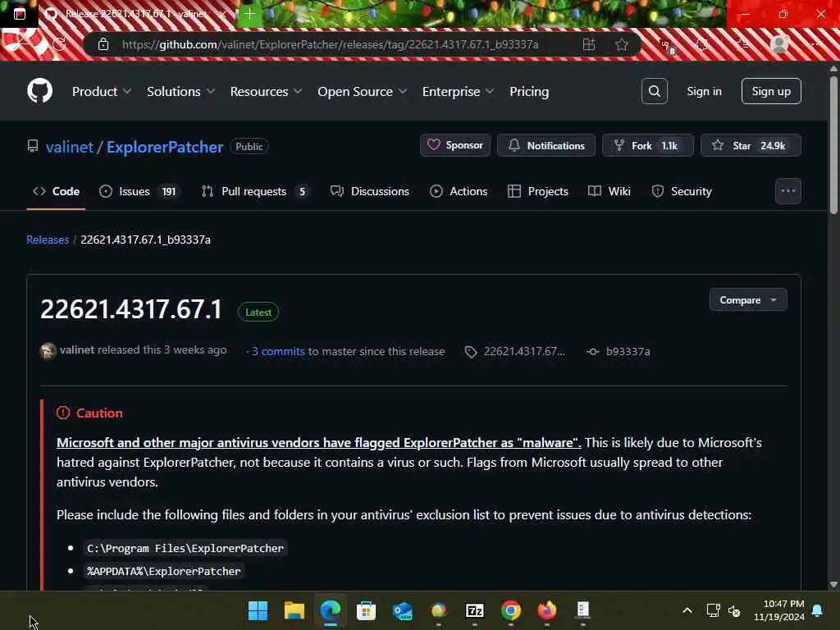Open the Projects tab
The width and height of the screenshot is (840, 630).
point(538,191)
